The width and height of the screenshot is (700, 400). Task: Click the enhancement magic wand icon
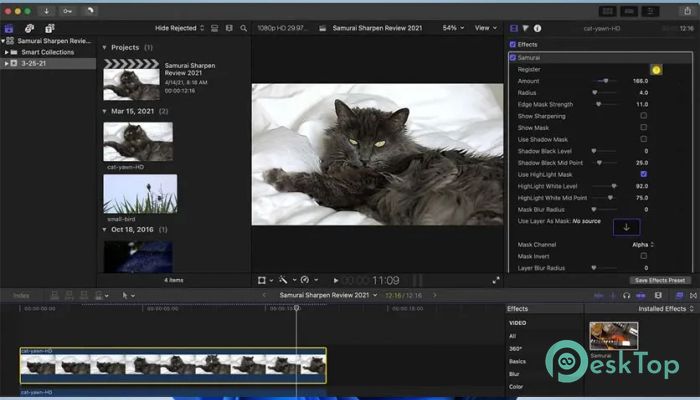tap(285, 280)
